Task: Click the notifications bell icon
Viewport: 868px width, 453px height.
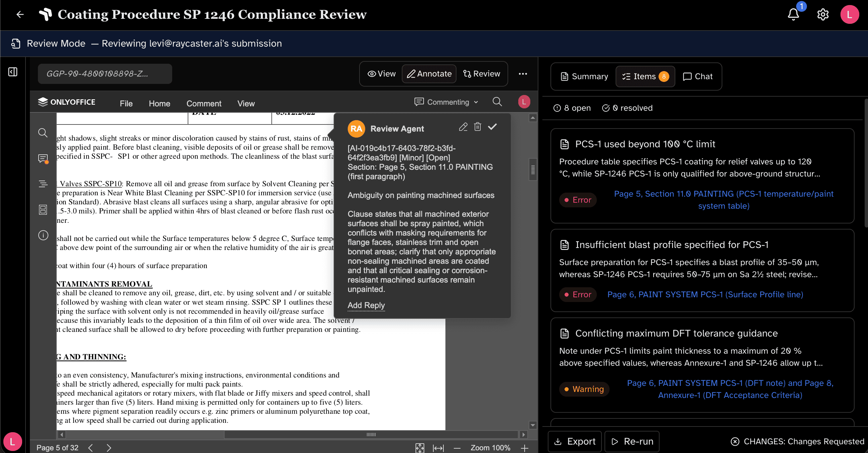Action: [x=793, y=14]
